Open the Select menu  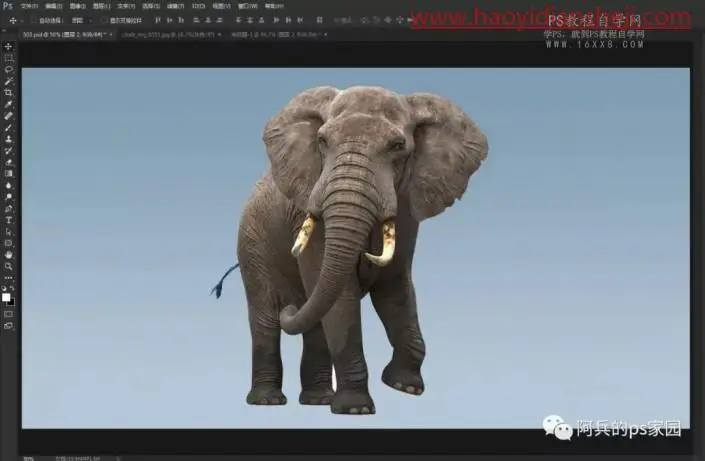pos(151,6)
